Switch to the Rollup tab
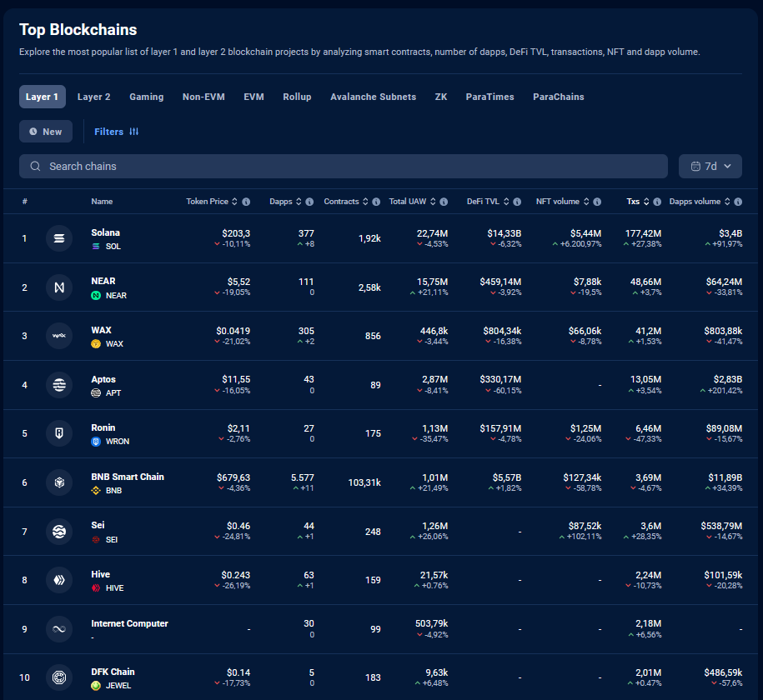Viewport: 763px width, 700px height. pyautogui.click(x=298, y=97)
